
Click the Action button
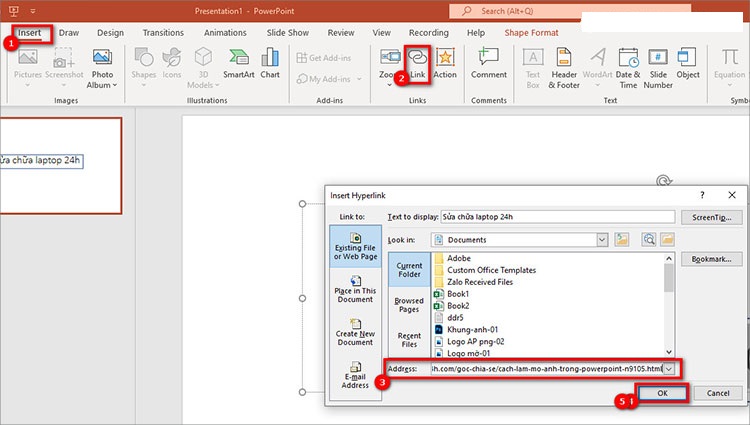[445, 64]
